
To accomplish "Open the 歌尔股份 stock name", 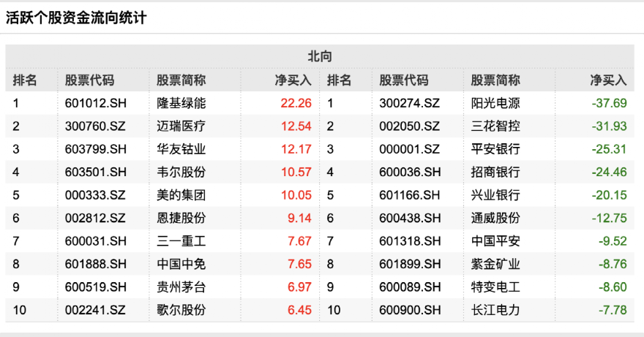I will click(x=181, y=310).
